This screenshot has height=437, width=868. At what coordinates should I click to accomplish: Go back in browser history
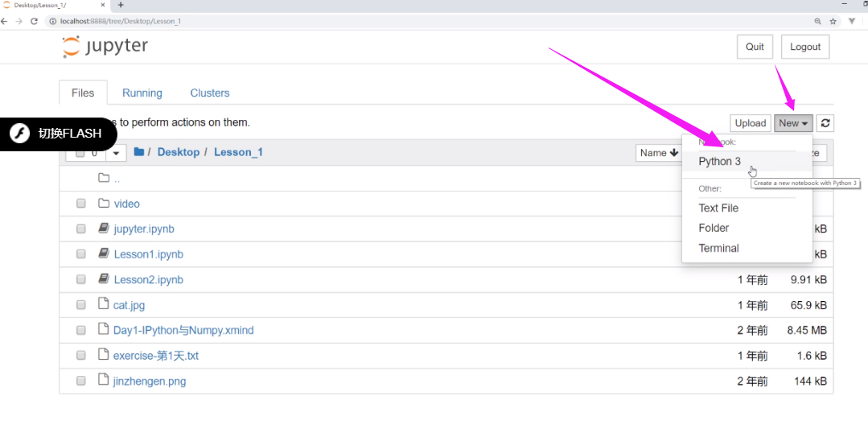click(5, 21)
